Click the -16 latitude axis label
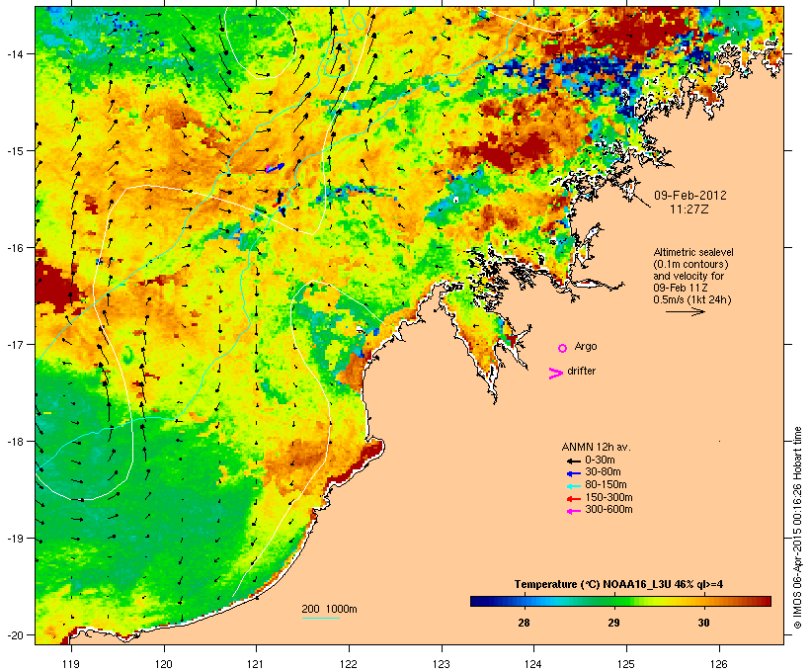This screenshot has height=672, width=810. pyautogui.click(x=14, y=248)
